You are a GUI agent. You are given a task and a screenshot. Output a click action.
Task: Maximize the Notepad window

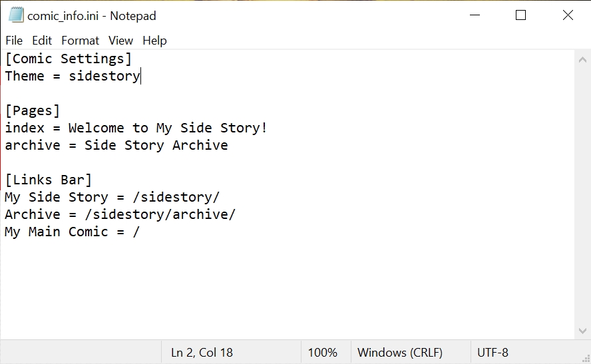click(521, 15)
